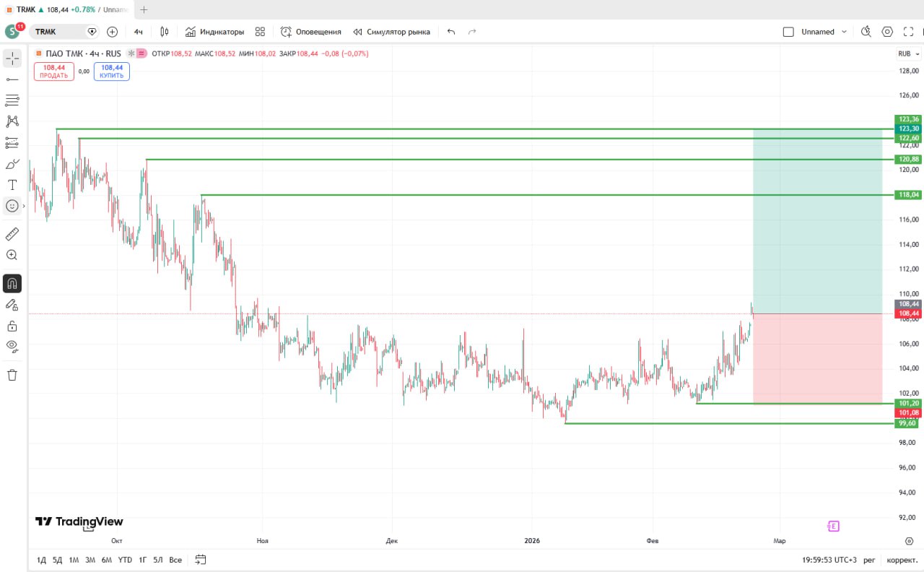Click the Zoom In magnifier tool

[x=12, y=255]
